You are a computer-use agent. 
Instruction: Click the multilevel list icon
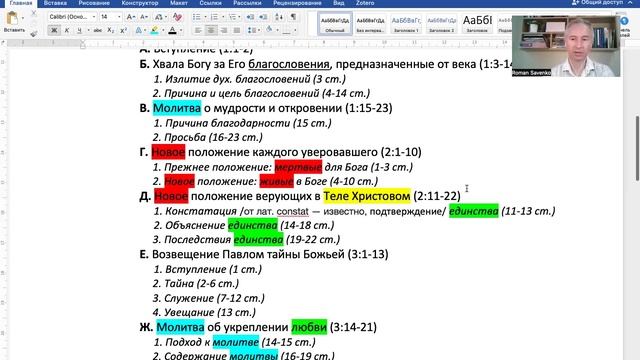(x=232, y=17)
